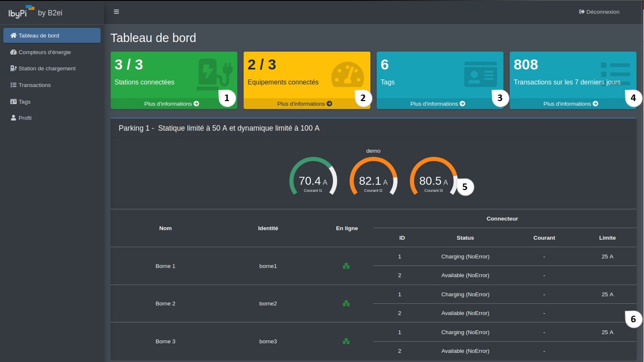Open Compteurs d'énergie menu item
Image resolution: width=644 pixels, height=362 pixels.
pyautogui.click(x=52, y=52)
